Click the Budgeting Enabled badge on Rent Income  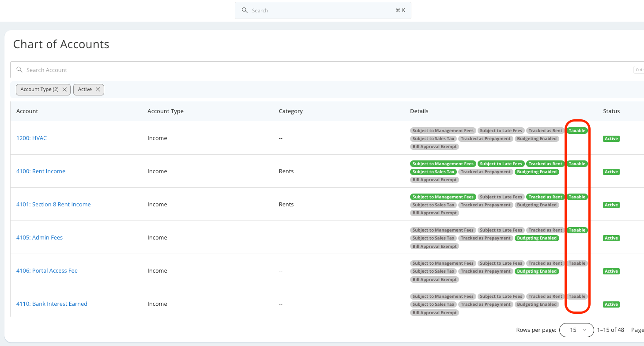pos(537,171)
